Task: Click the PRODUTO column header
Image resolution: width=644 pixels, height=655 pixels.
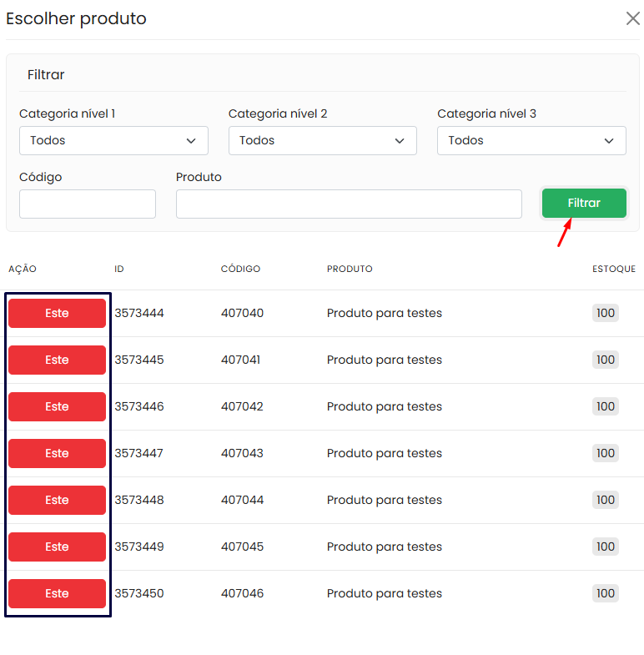Action: point(350,270)
